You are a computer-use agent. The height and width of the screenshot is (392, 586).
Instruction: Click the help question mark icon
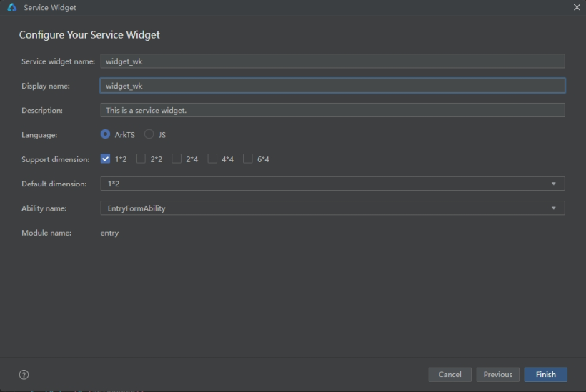pos(24,374)
